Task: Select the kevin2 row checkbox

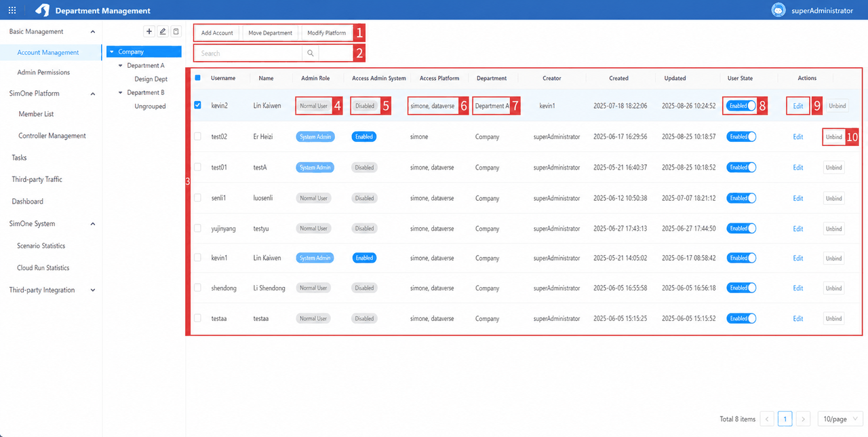Action: [197, 105]
